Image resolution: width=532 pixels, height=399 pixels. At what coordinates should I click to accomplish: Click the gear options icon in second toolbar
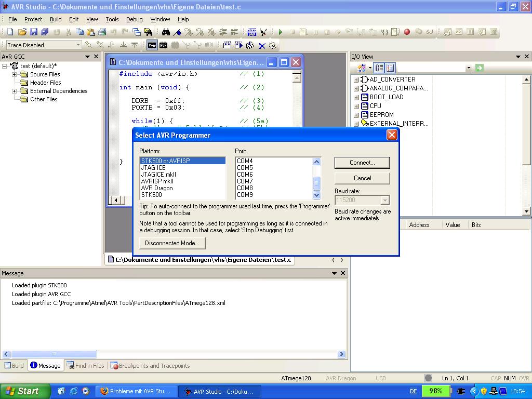pos(273,45)
